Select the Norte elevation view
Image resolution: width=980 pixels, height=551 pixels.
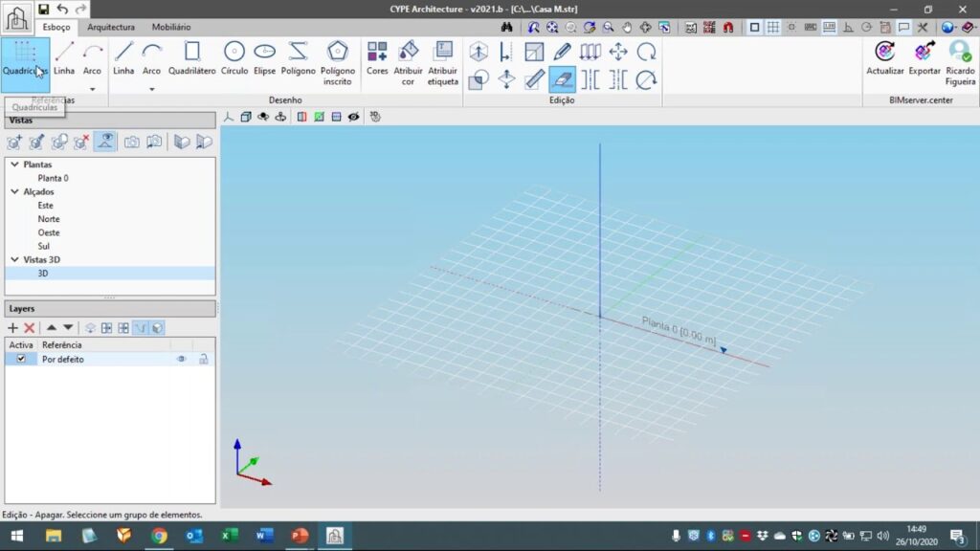click(49, 219)
